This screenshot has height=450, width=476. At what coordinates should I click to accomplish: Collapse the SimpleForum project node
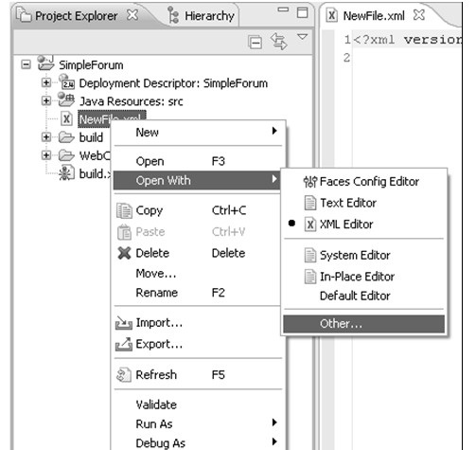point(26,64)
